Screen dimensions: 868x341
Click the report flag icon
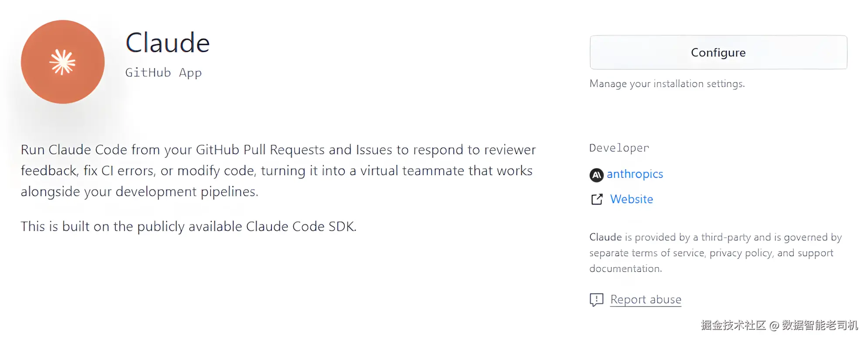tap(596, 300)
